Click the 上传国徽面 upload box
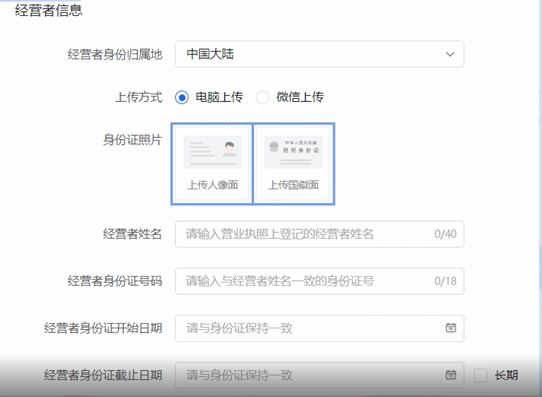The image size is (542, 397). (293, 164)
